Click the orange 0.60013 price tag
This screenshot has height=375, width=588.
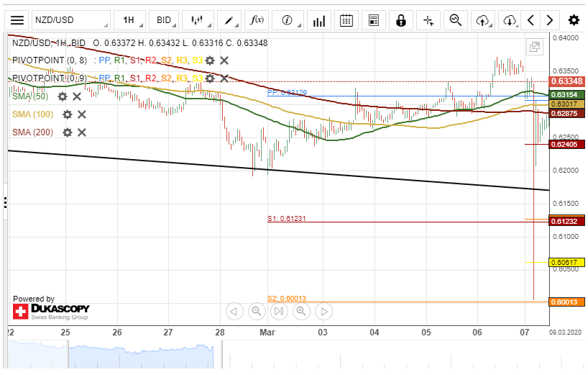pos(566,302)
